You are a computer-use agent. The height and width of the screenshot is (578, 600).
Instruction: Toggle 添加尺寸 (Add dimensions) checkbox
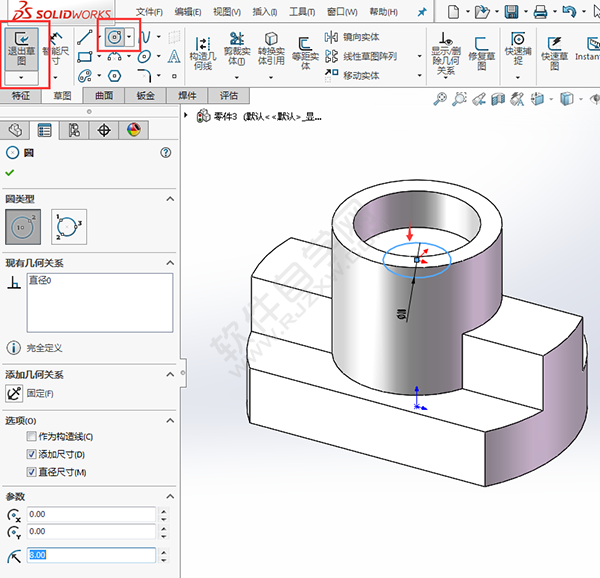pos(31,454)
